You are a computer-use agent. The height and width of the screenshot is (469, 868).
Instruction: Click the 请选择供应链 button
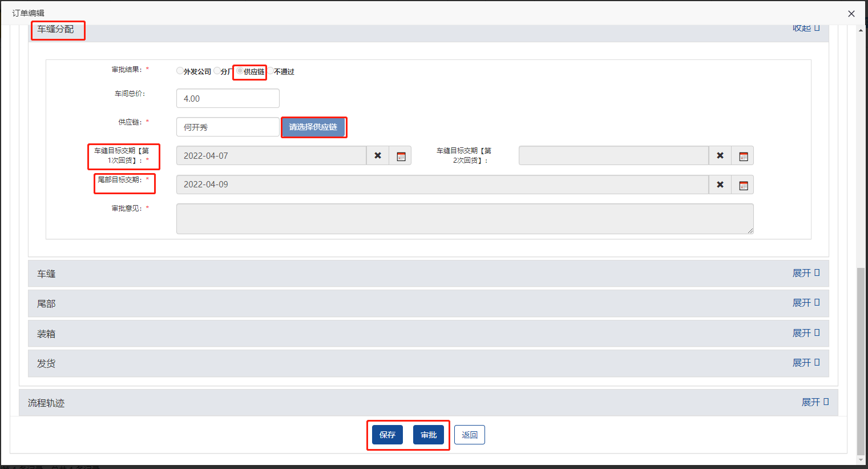click(x=313, y=127)
